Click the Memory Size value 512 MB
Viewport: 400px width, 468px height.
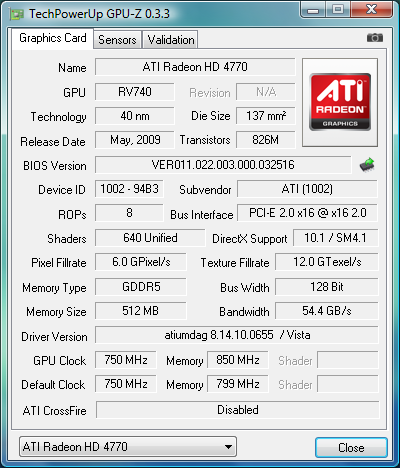pyautogui.click(x=141, y=311)
